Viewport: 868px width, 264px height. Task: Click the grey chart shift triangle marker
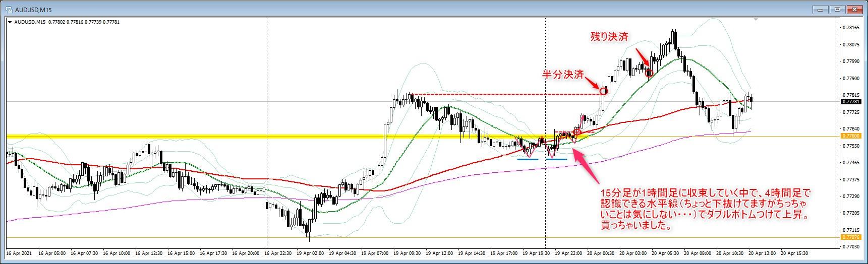tap(755, 20)
